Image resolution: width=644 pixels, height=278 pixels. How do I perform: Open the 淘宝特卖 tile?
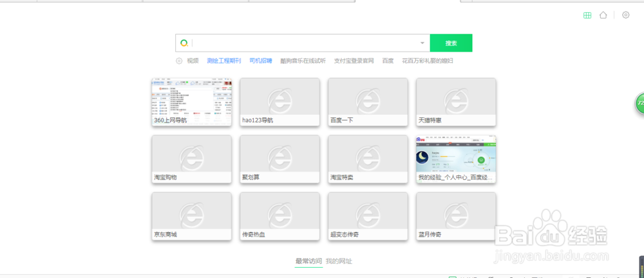(368, 159)
